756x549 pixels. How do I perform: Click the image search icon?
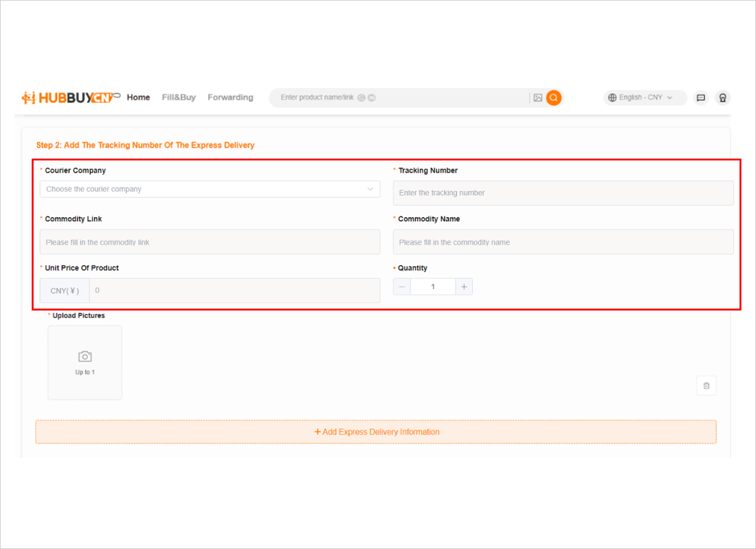pyautogui.click(x=538, y=98)
